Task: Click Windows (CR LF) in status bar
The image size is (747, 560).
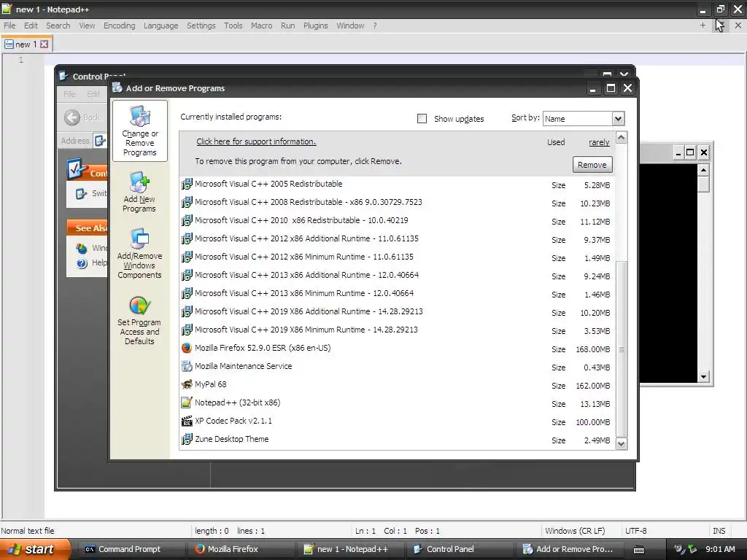Action: [x=575, y=531]
